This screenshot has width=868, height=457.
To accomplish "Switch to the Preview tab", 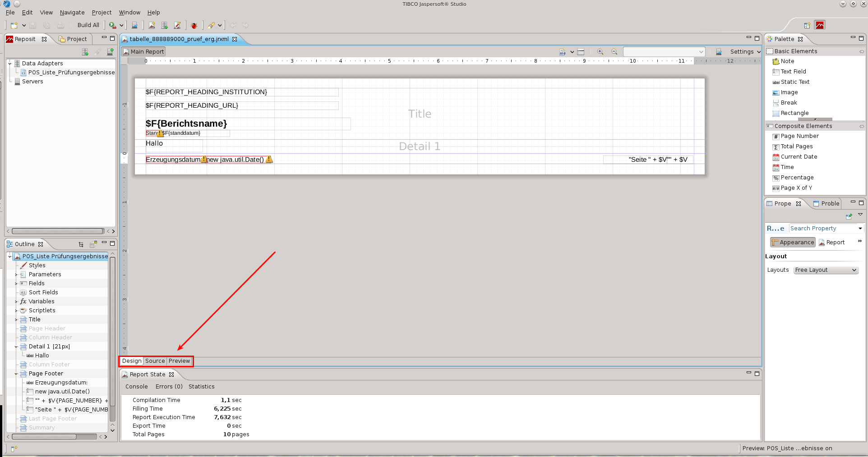I will click(179, 361).
